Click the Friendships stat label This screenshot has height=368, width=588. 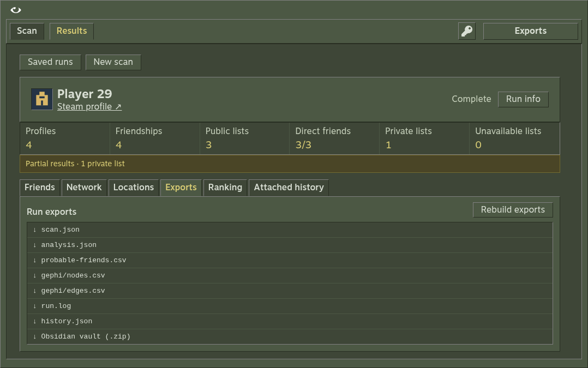click(139, 131)
